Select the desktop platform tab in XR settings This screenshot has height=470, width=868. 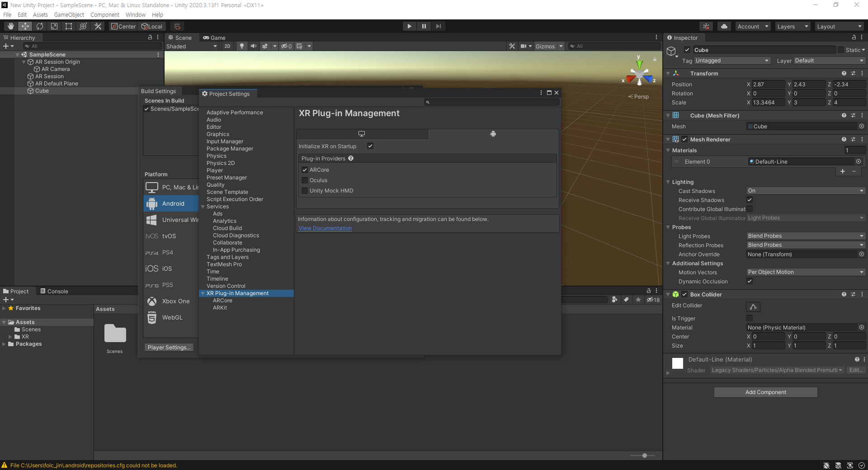pos(362,134)
